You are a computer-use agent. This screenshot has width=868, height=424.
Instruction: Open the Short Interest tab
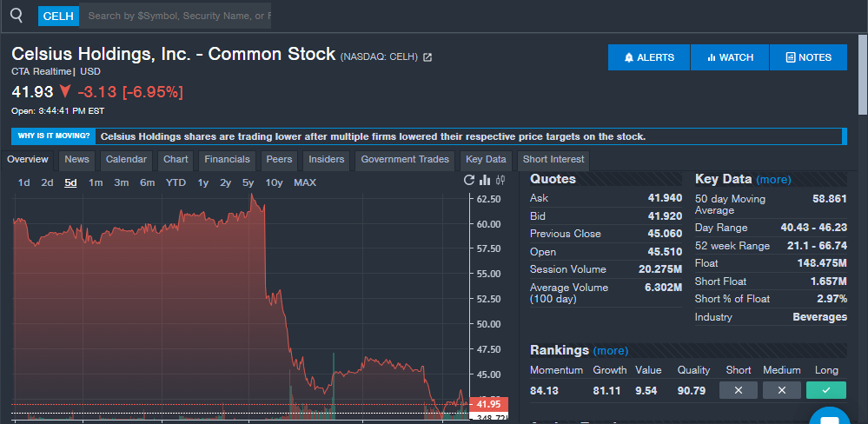pyautogui.click(x=553, y=160)
